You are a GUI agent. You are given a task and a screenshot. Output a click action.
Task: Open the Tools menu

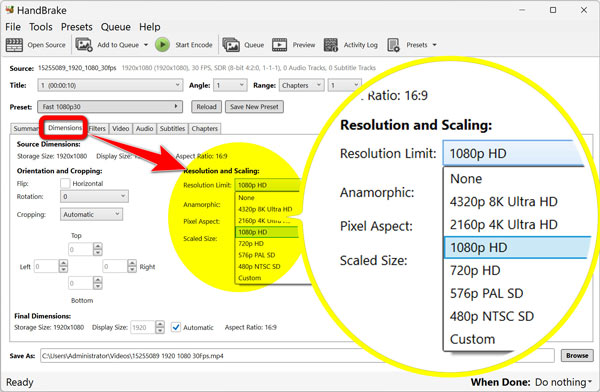coord(41,27)
